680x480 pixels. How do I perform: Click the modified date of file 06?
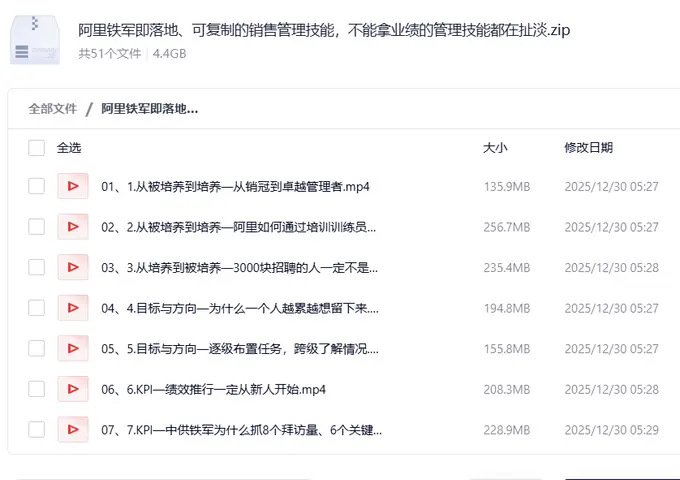[x=611, y=389]
